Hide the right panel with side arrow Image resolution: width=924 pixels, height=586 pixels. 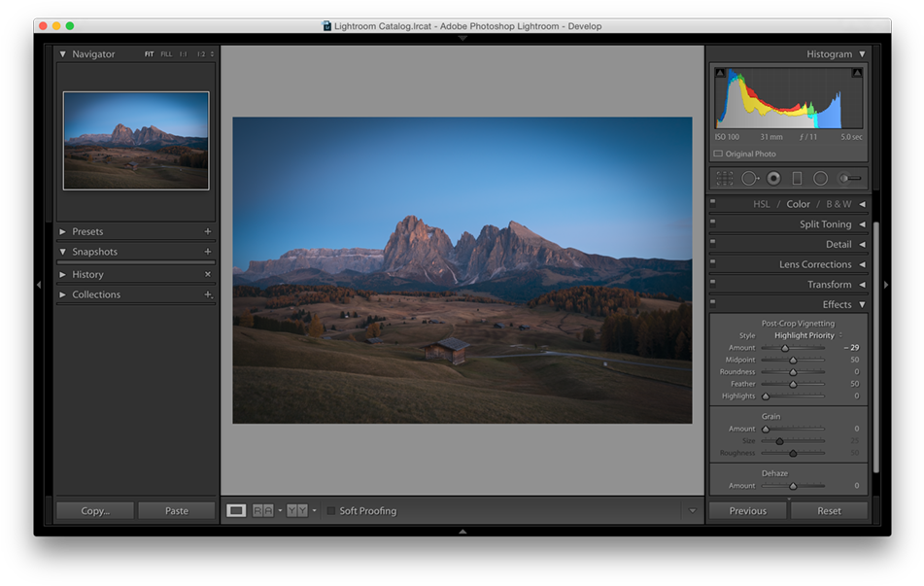pos(886,285)
